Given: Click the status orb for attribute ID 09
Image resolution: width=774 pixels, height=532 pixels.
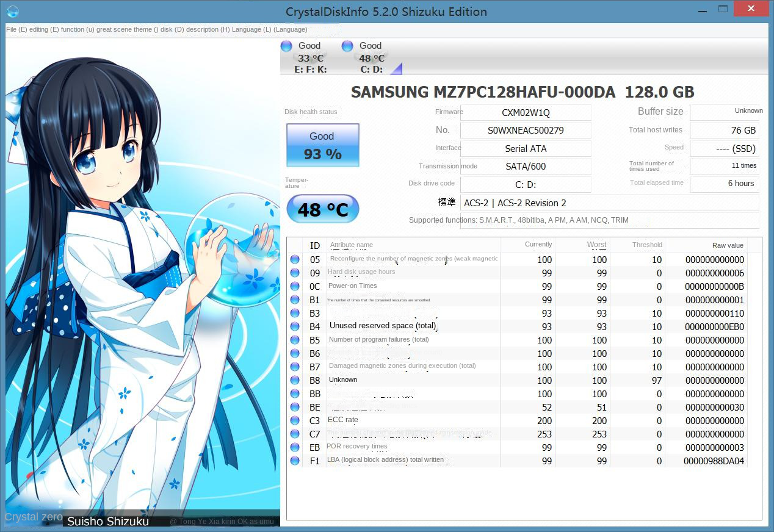Looking at the screenshot, I should click(295, 273).
